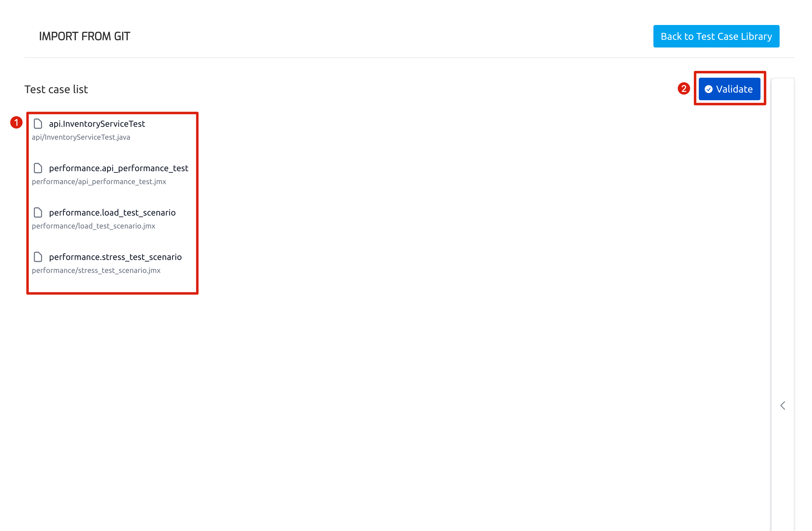Click path performance/stress_test_scenario.jmx
The width and height of the screenshot is (812, 531).
[x=96, y=270]
